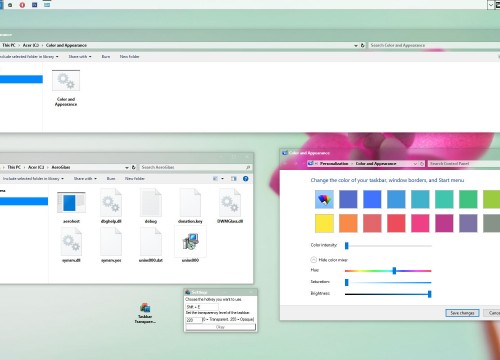Select the unins000 installer icon
This screenshot has width=500, height=360.
pos(190,242)
